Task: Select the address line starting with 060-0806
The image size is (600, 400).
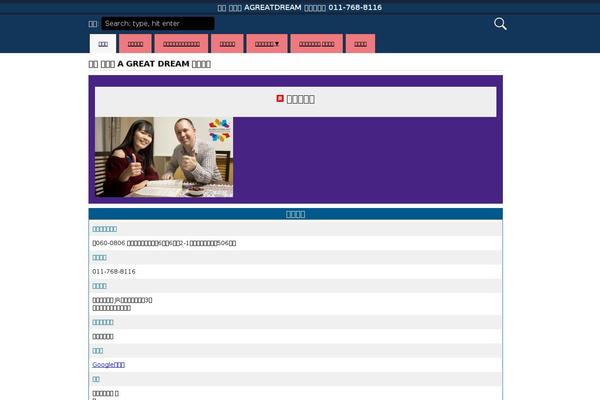Action: point(164,243)
